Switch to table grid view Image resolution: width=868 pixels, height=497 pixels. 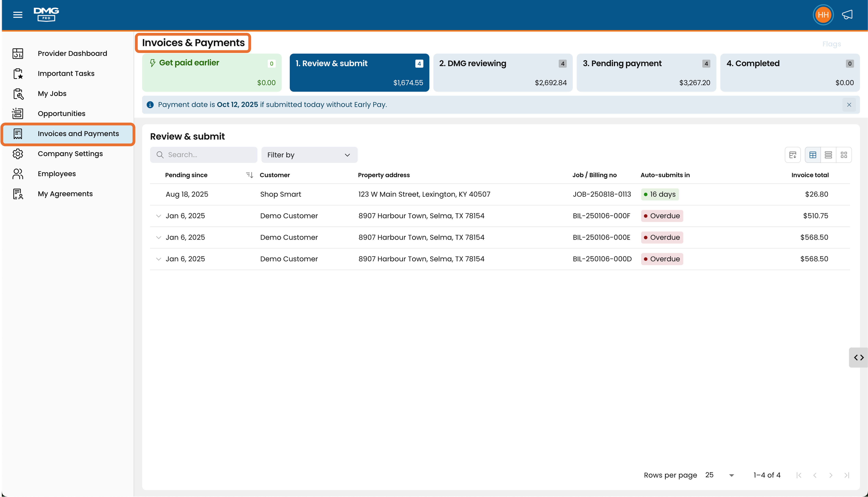(x=813, y=155)
